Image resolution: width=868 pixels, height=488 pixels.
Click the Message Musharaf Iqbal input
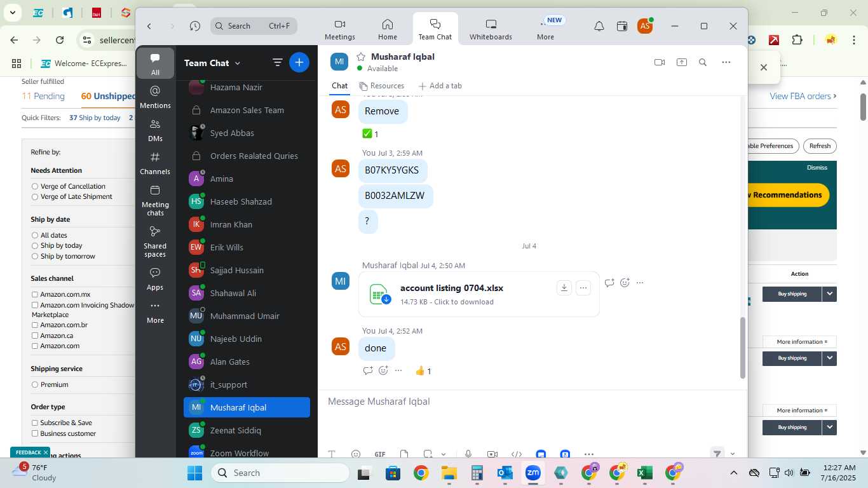click(x=531, y=402)
